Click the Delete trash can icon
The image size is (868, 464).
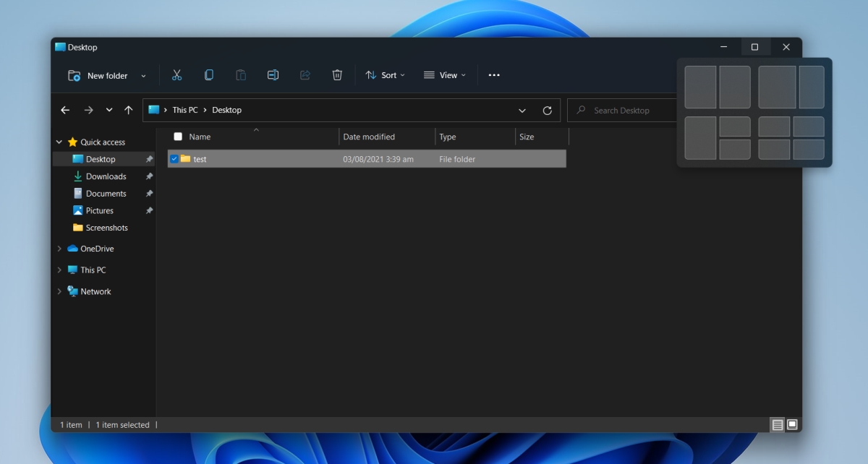click(x=337, y=75)
